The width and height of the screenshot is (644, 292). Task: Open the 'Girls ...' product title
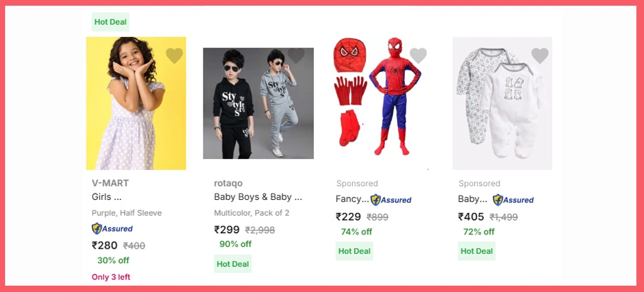107,197
